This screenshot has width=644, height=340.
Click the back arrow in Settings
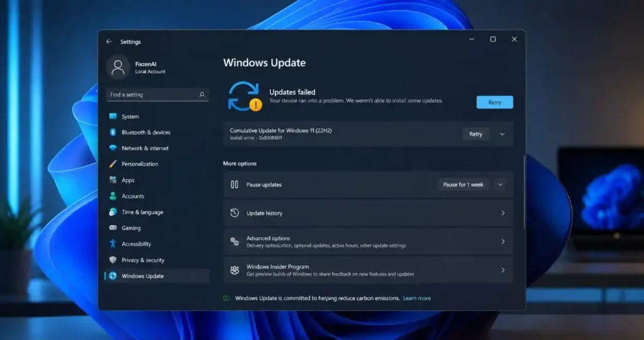pyautogui.click(x=109, y=42)
